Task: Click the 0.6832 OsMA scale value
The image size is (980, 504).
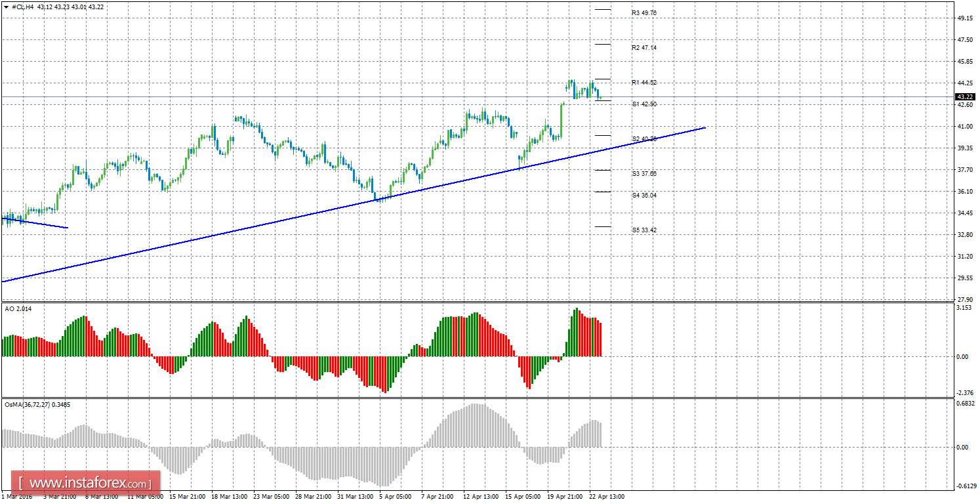Action: pyautogui.click(x=966, y=404)
